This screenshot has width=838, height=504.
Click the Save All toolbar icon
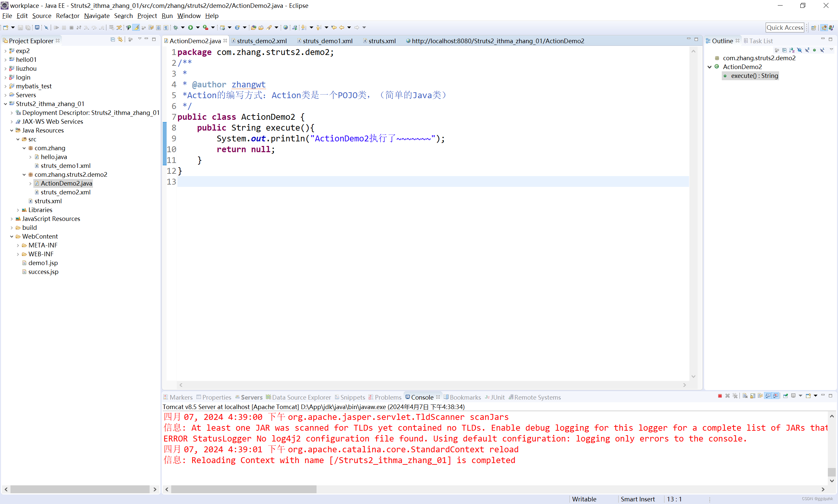click(28, 27)
